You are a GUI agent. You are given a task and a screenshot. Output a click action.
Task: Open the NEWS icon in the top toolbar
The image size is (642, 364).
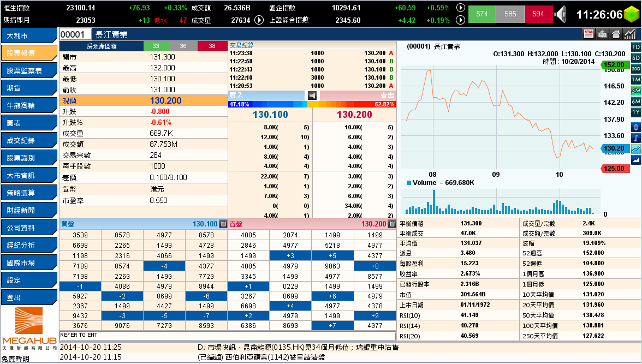click(588, 34)
